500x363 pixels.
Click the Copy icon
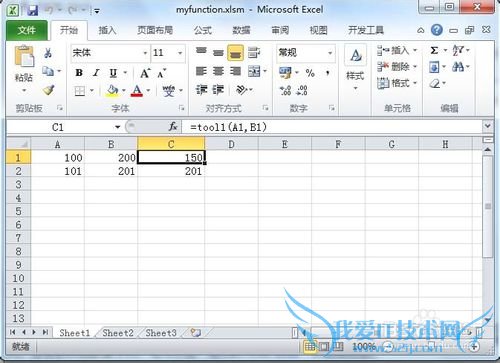pos(48,71)
